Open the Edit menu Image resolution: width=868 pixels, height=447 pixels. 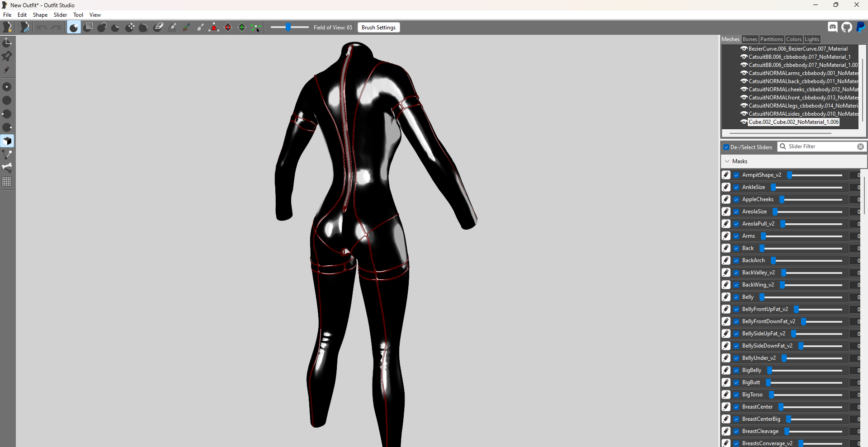pyautogui.click(x=22, y=15)
